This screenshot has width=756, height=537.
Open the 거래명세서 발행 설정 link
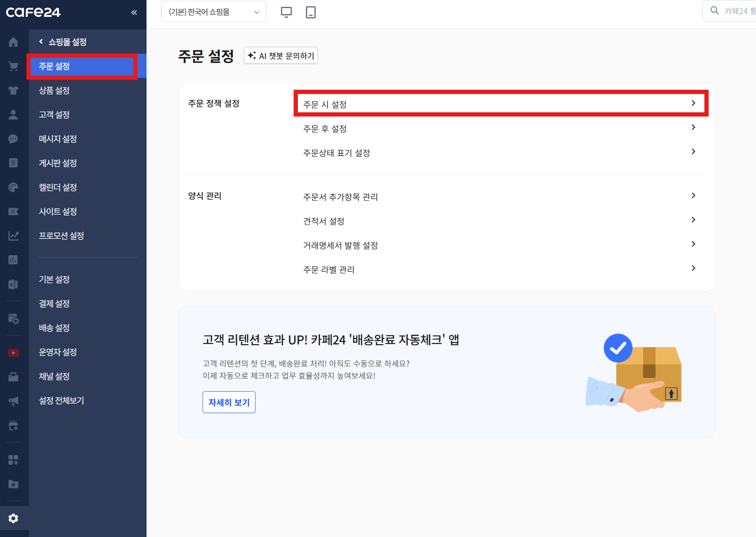[340, 245]
